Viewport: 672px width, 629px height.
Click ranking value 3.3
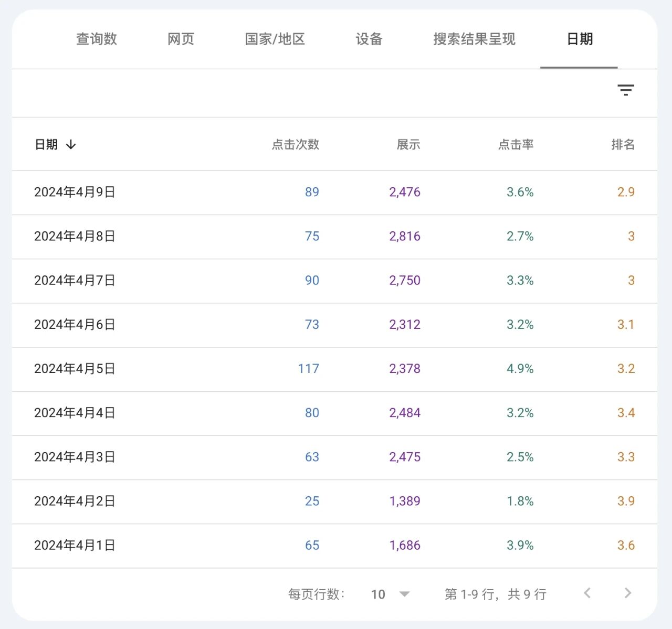click(626, 457)
